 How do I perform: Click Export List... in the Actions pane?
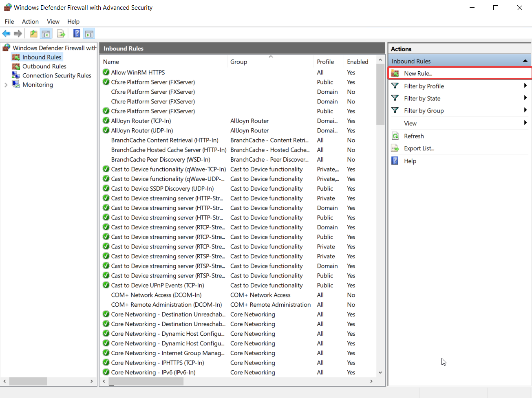pos(419,149)
